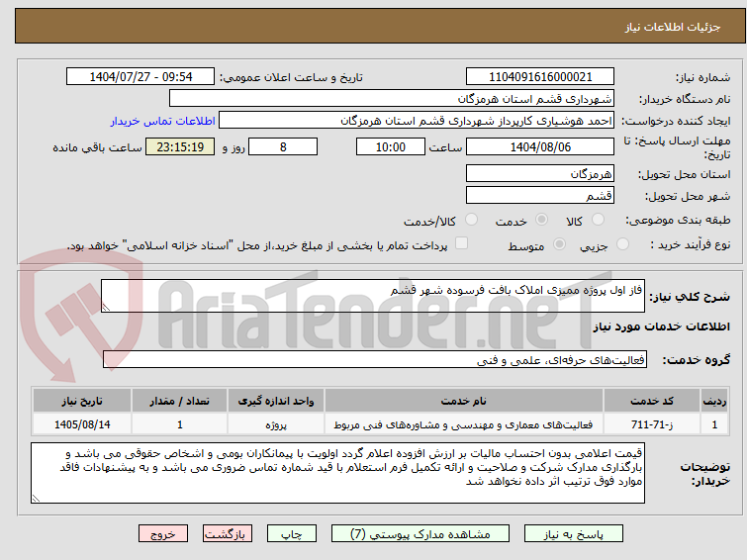The width and height of the screenshot is (747, 560).
Task: Click the بازگشت back button
Action: 227,534
